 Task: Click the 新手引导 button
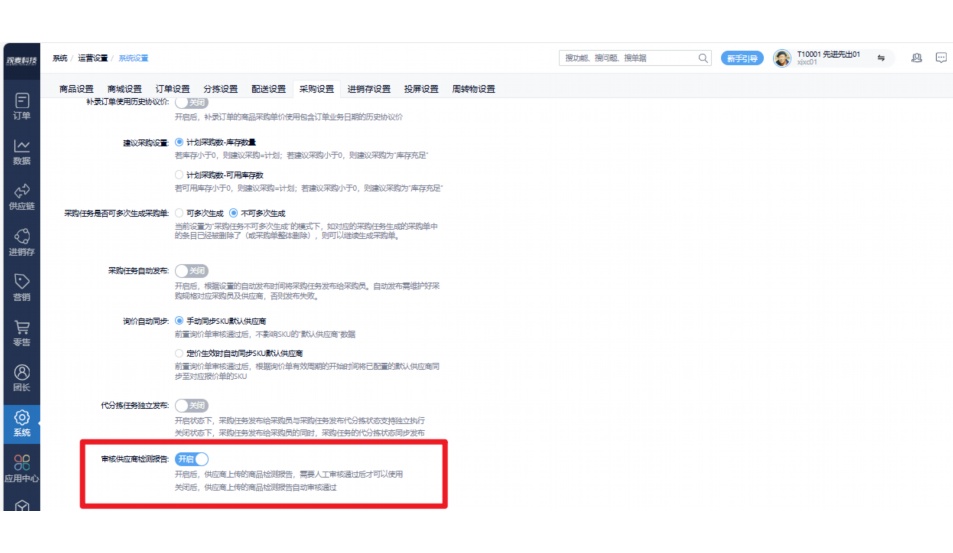(742, 59)
